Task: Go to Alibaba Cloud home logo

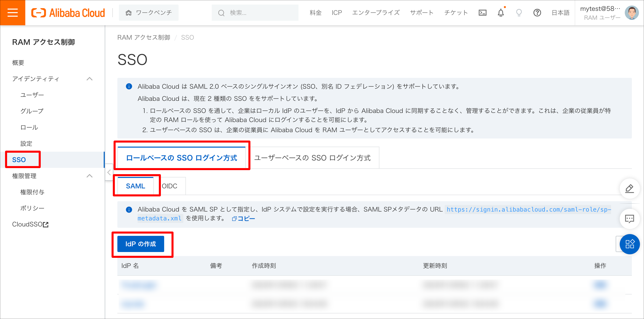Action: (68, 13)
